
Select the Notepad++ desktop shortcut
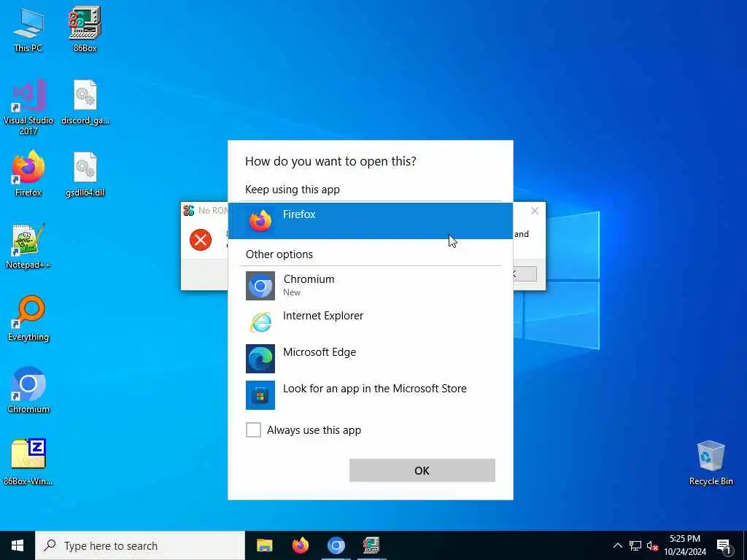(x=28, y=246)
